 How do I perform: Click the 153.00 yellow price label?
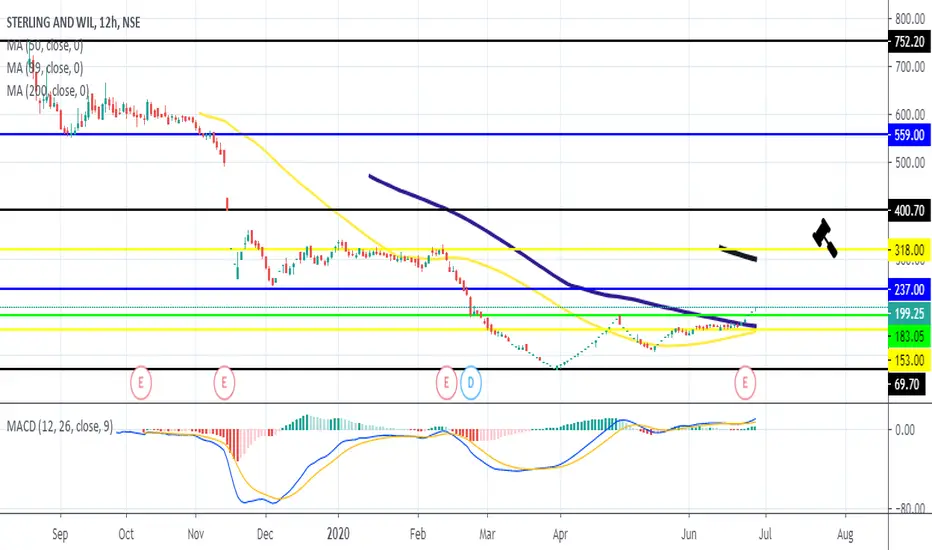909,360
